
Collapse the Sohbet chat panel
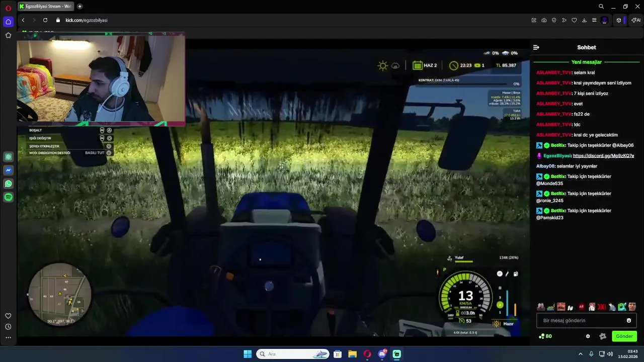click(536, 47)
